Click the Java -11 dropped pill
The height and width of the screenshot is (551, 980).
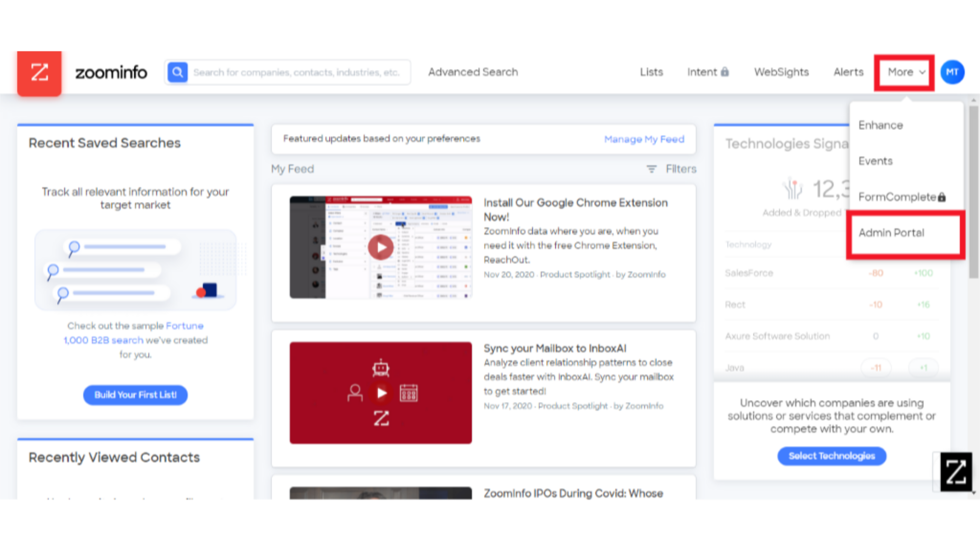(876, 368)
